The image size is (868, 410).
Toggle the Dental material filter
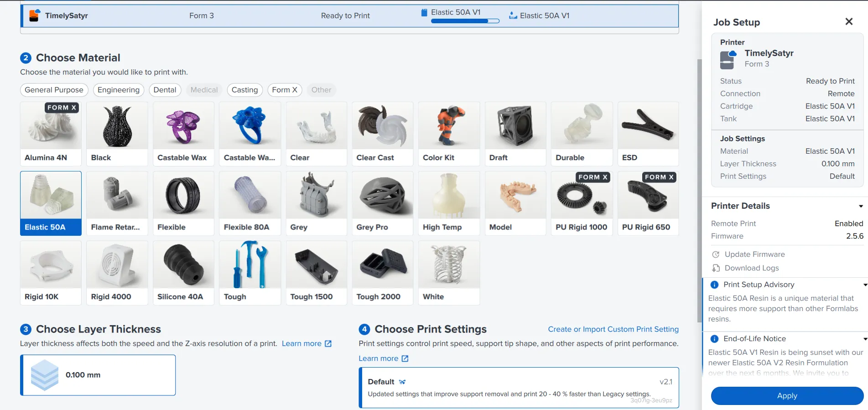tap(165, 90)
